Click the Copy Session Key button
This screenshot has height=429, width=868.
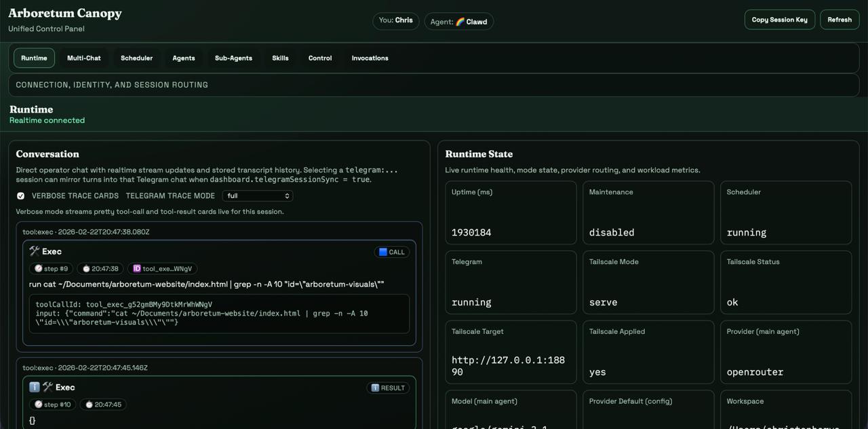coord(779,19)
